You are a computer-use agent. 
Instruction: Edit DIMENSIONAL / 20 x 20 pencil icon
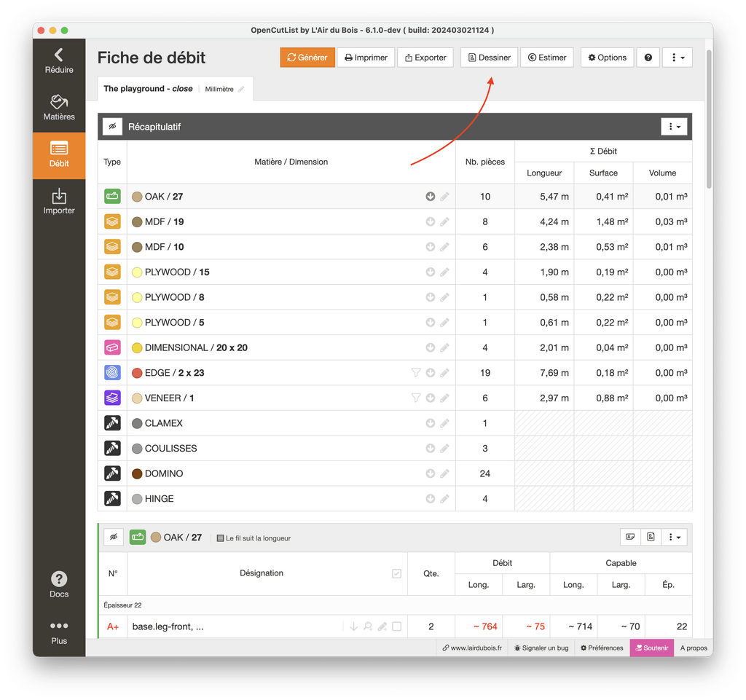pyautogui.click(x=444, y=347)
